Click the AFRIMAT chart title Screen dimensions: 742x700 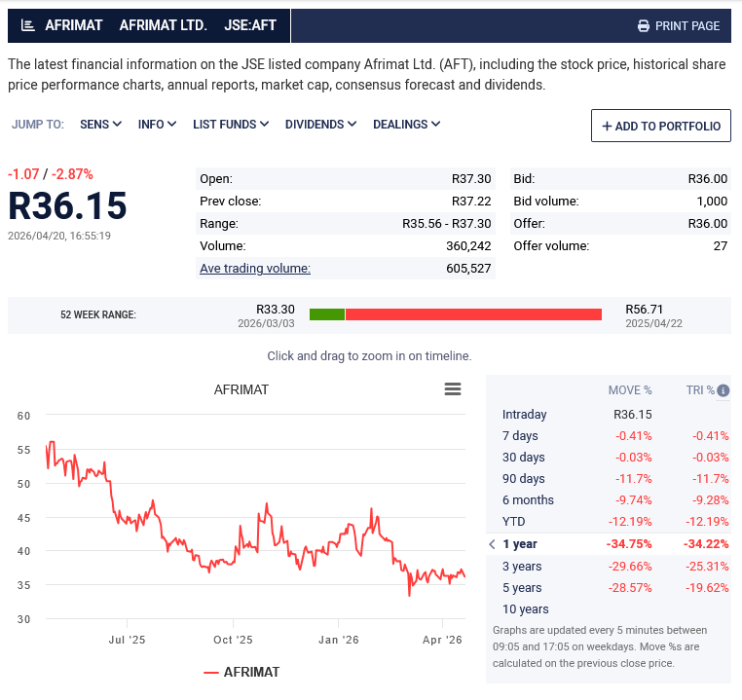coord(241,389)
